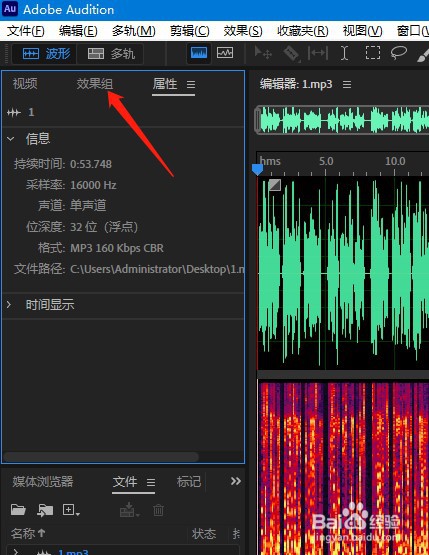The height and width of the screenshot is (555, 429).
Task: Switch to Multitrack view
Action: click(x=110, y=53)
